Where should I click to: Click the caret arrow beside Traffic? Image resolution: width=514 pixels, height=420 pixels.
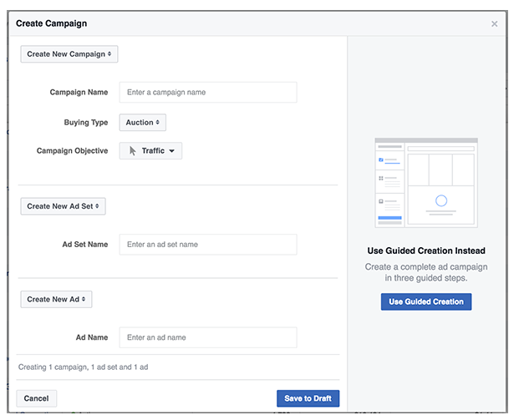coord(172,151)
